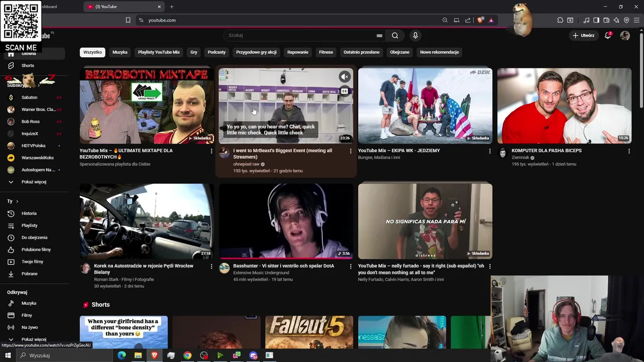Screen dimensions: 644x362
Task: Open the YouTube notifications bell
Action: coord(608,35)
